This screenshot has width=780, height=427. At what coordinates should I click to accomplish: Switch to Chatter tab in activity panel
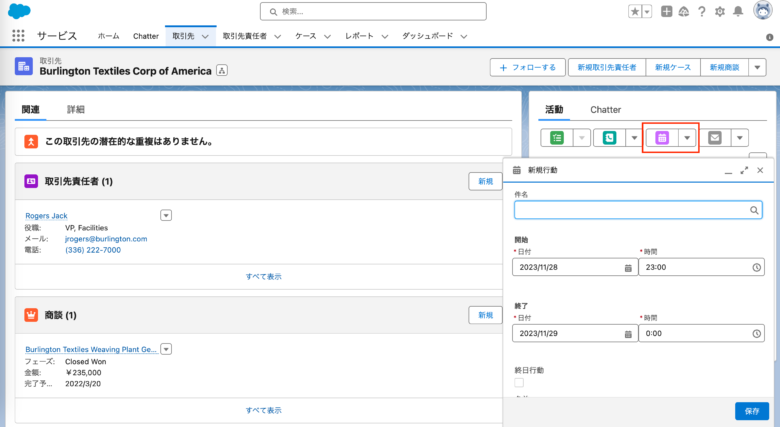(x=605, y=109)
